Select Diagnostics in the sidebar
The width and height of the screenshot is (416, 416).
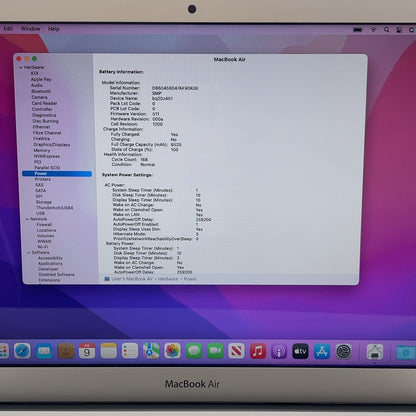click(44, 115)
